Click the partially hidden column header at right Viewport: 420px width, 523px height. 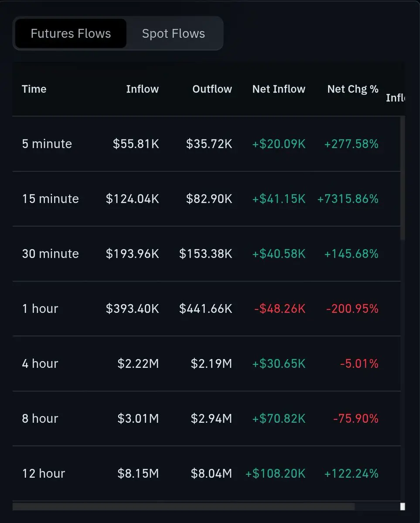(395, 98)
